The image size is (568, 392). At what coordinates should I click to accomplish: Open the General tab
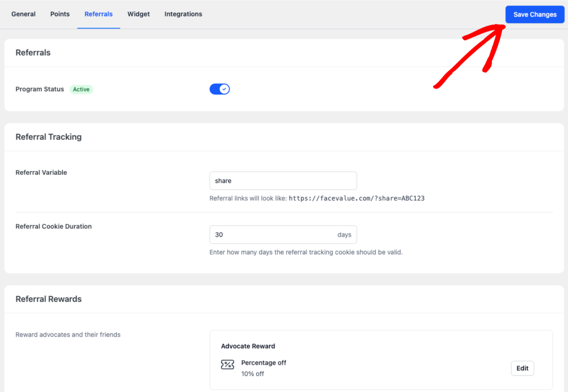[24, 14]
